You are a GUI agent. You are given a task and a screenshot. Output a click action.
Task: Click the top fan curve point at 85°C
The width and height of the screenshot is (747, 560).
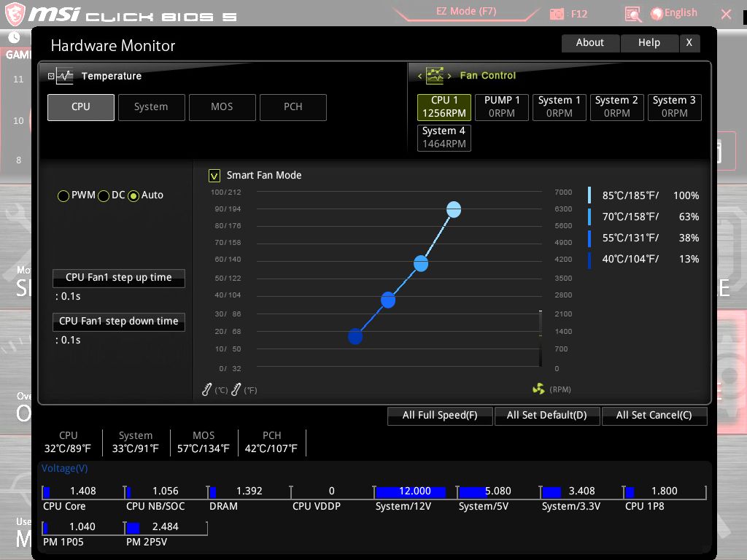click(x=454, y=210)
